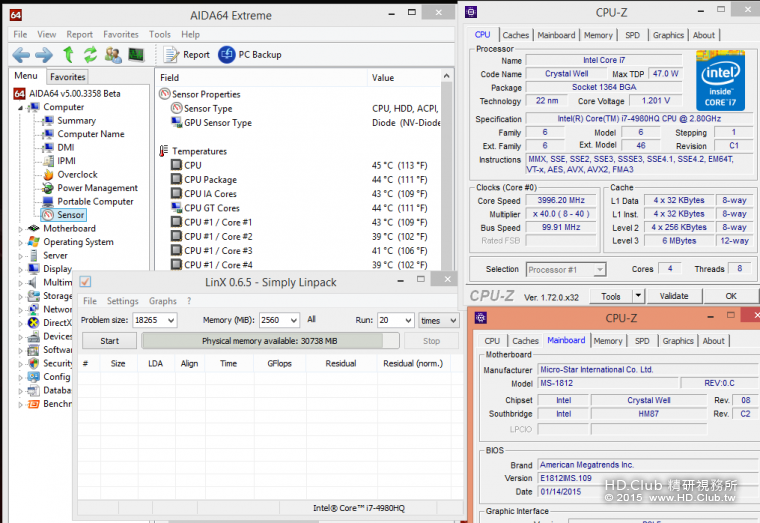The height and width of the screenshot is (523, 760).
Task: Open PC Backup from the toolbar
Action: 250,55
